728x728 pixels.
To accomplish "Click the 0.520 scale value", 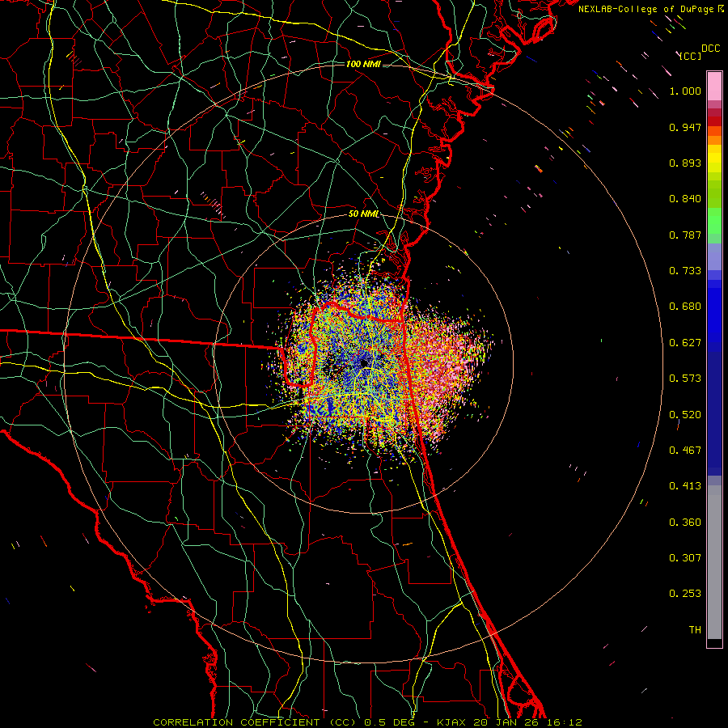I will pos(685,415).
